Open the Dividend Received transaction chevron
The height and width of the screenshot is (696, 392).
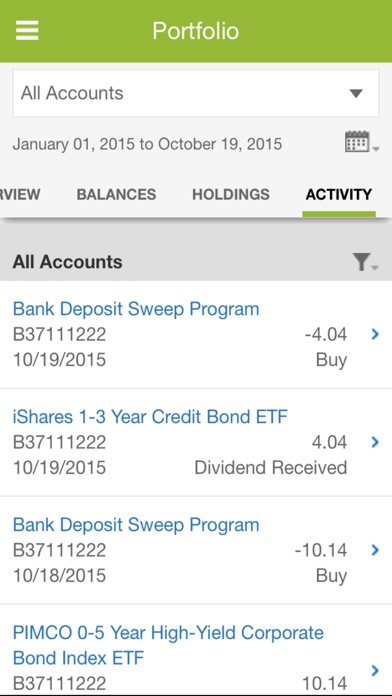(x=375, y=442)
